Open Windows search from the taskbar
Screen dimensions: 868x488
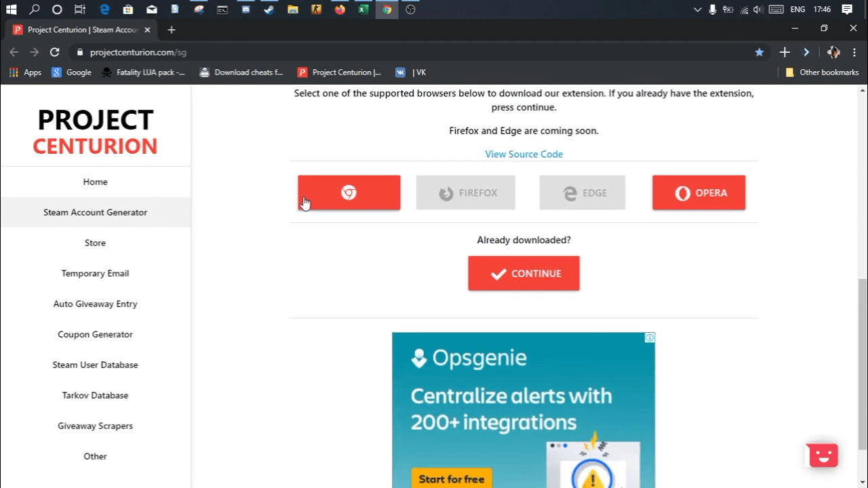tap(34, 9)
